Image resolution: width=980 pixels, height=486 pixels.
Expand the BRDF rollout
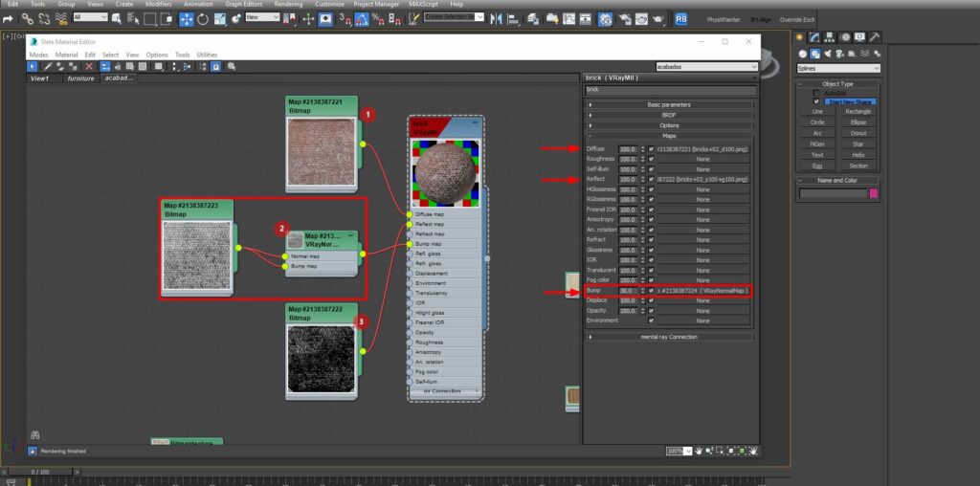(669, 115)
